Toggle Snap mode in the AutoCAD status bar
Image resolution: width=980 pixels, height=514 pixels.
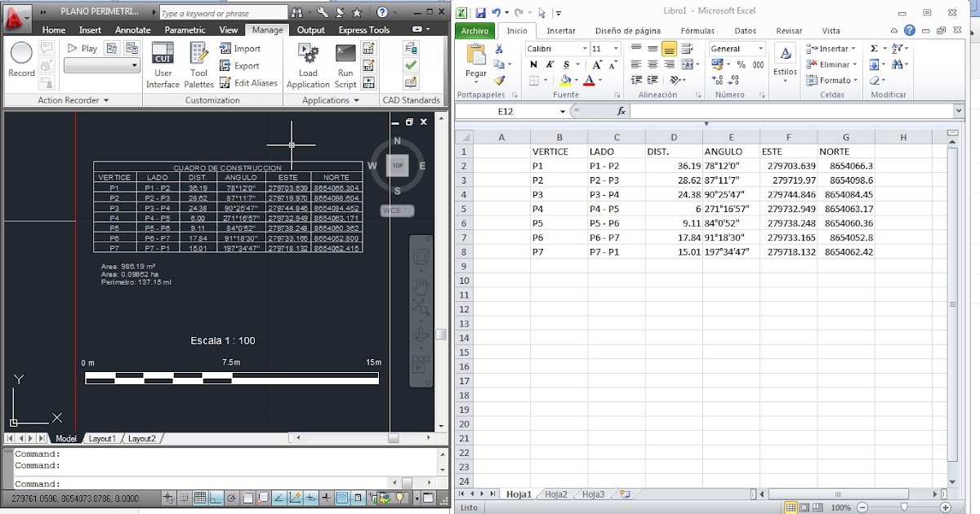pyautogui.click(x=185, y=498)
